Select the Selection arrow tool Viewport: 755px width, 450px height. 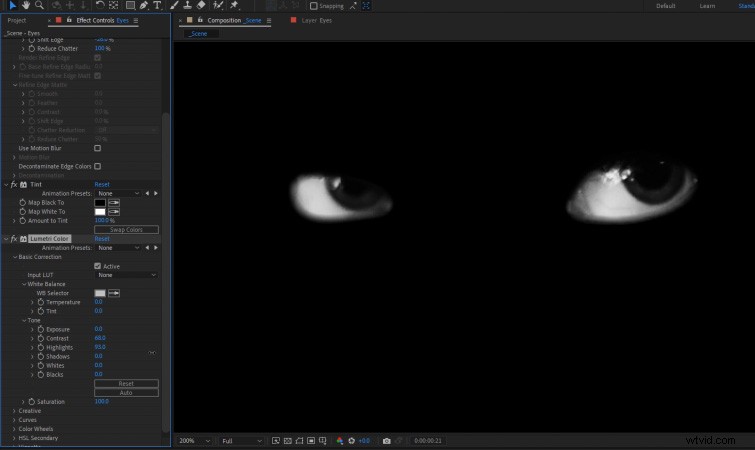point(13,5)
